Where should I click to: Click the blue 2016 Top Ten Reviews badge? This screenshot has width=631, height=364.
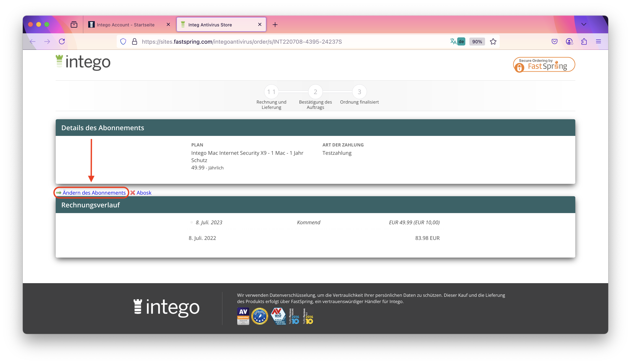tap(294, 316)
